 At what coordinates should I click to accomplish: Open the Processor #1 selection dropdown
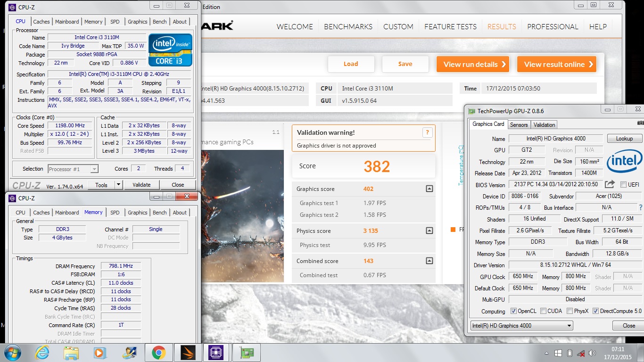73,169
